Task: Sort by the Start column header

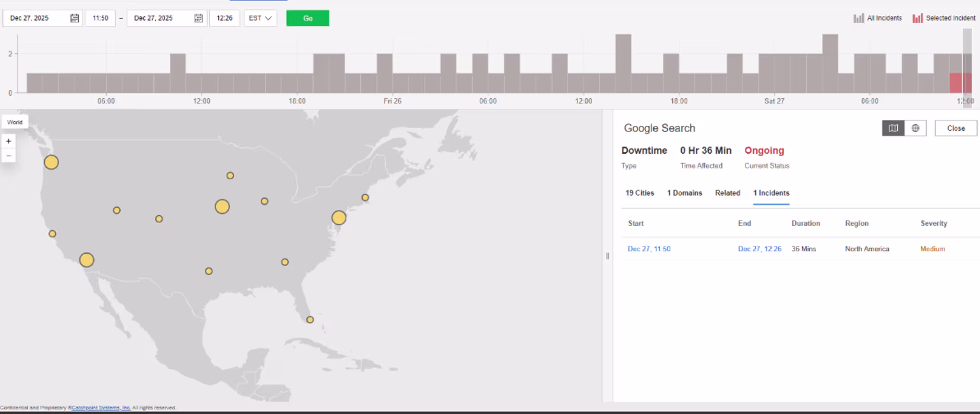Action: (x=636, y=224)
